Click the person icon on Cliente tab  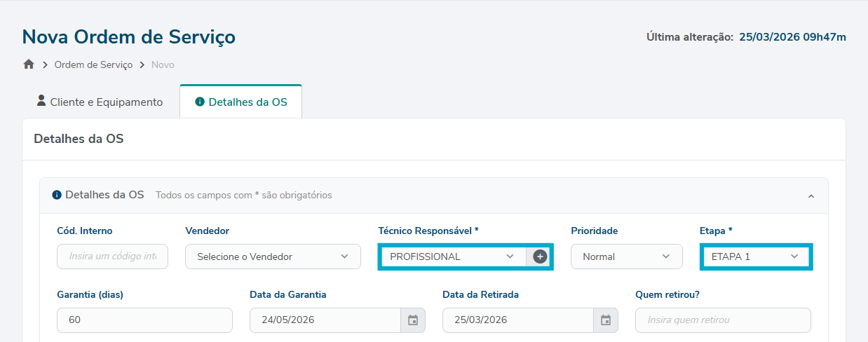tap(41, 101)
